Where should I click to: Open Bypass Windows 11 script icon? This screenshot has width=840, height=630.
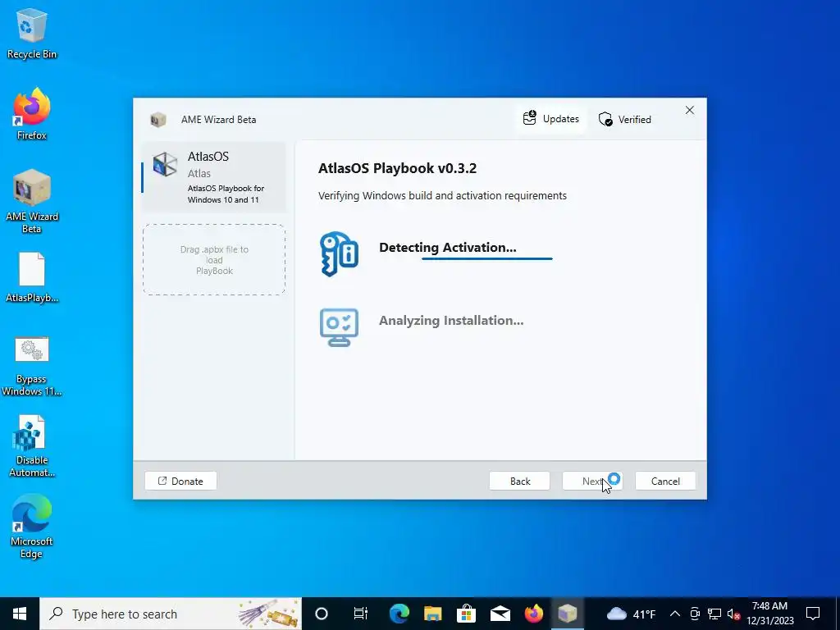pos(32,366)
